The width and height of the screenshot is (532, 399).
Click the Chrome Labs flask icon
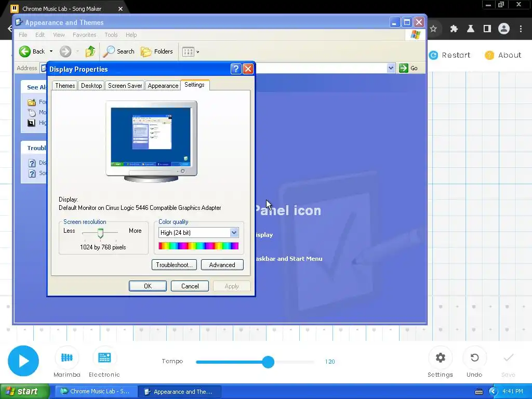pyautogui.click(x=471, y=29)
